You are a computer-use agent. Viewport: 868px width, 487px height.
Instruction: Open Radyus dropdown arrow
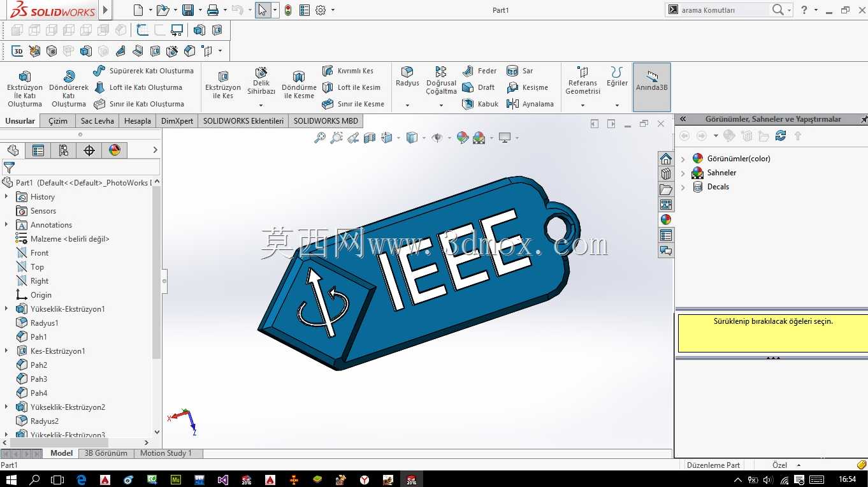pyautogui.click(x=407, y=106)
